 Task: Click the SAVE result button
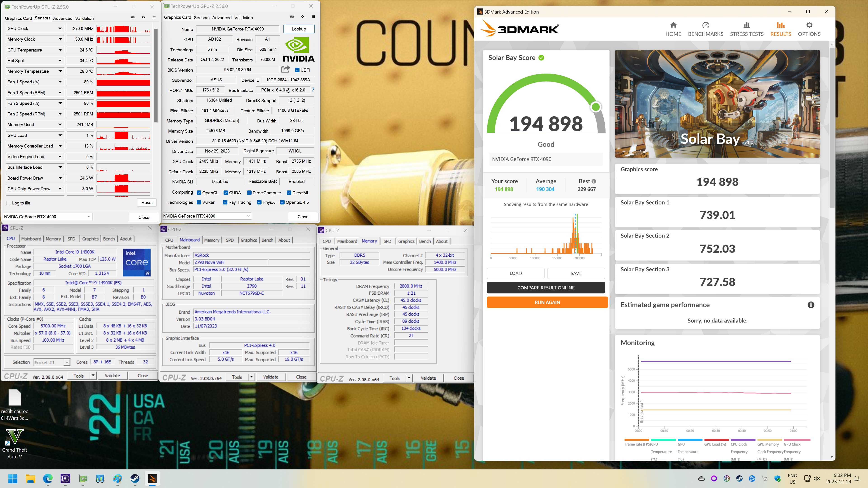point(576,273)
